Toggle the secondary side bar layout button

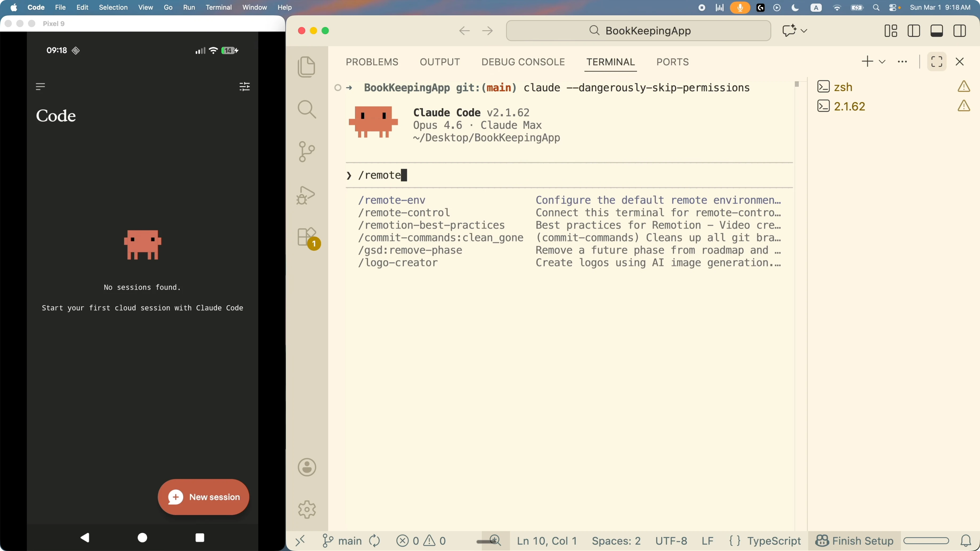[960, 31]
